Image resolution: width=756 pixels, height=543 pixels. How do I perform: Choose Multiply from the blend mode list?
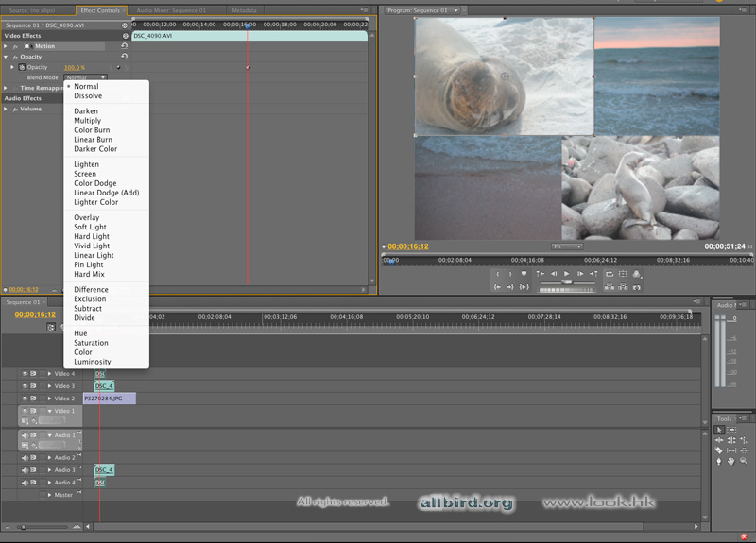click(87, 121)
